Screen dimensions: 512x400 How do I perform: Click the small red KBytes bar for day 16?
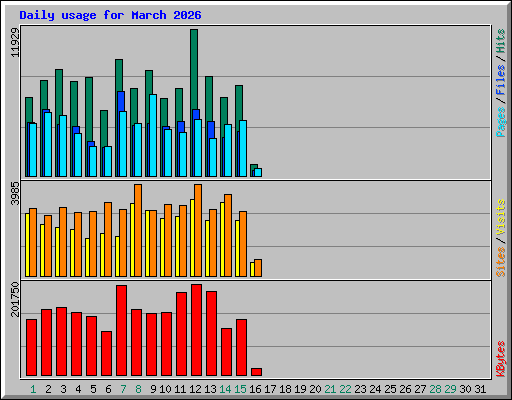pyautogui.click(x=256, y=372)
